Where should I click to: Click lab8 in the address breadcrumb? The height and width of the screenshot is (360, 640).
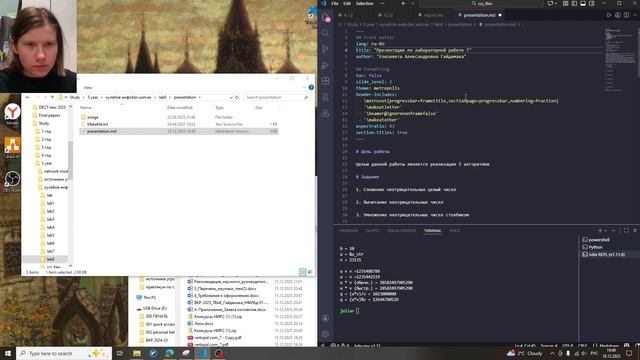(162, 98)
